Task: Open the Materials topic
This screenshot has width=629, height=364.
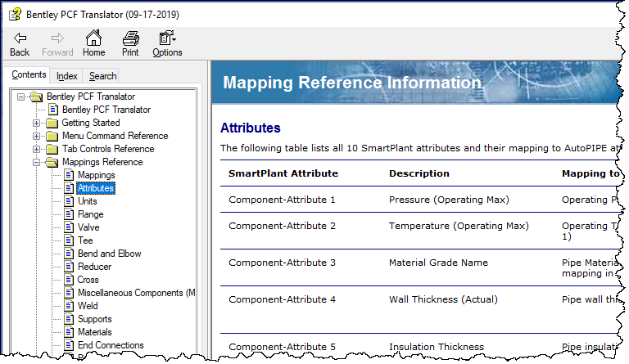Action: 94,332
